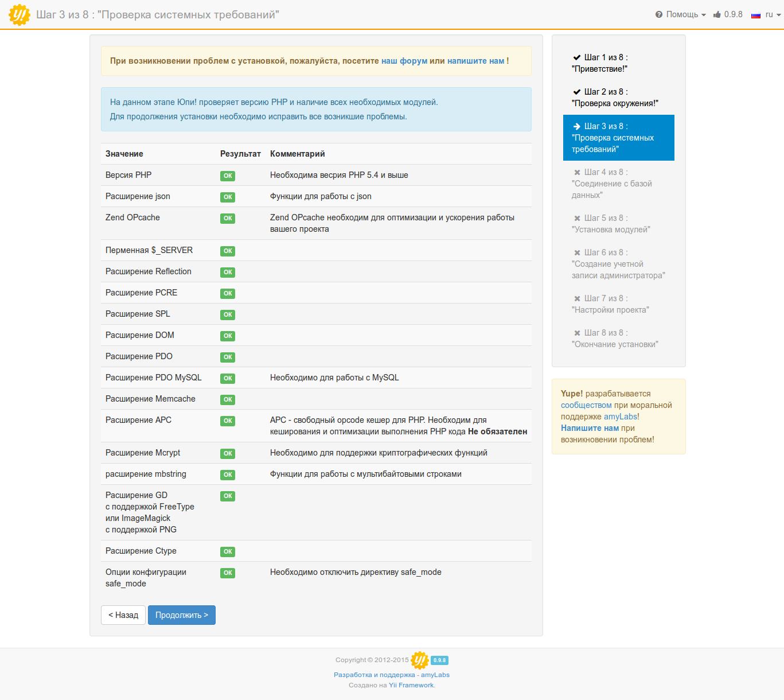This screenshot has width=784, height=700.
Task: Visit the Yii Framework footer link
Action: tap(411, 685)
